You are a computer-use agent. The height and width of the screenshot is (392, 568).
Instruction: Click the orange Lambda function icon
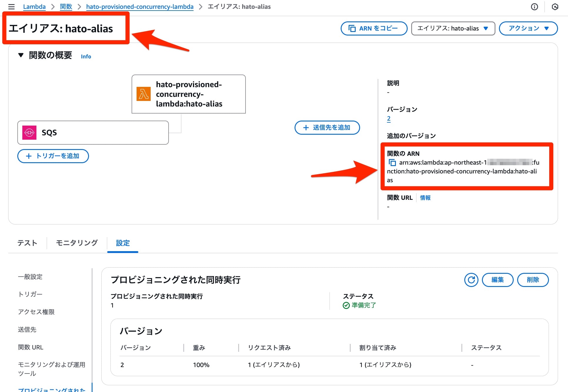coord(144,94)
